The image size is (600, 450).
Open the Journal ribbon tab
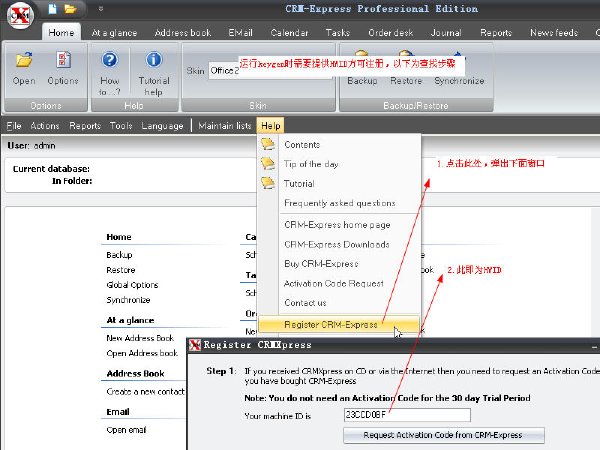pyautogui.click(x=446, y=33)
